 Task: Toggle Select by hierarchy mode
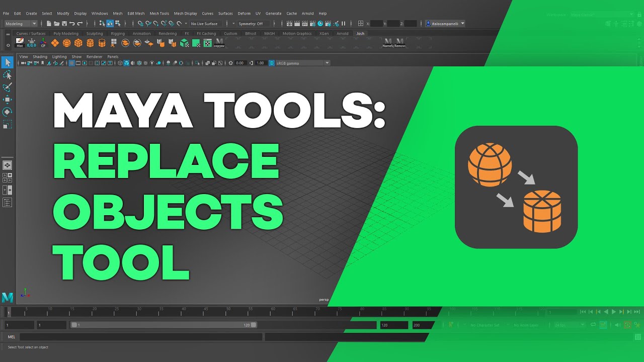click(x=102, y=24)
